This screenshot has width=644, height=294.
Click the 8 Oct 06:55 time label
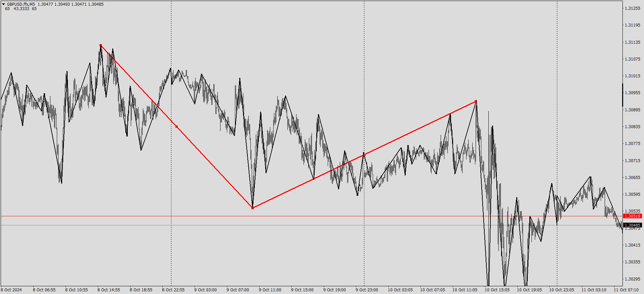pos(44,290)
